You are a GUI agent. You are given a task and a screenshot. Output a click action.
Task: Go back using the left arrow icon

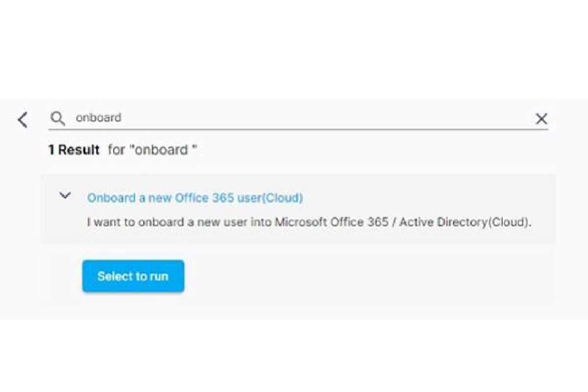pos(23,119)
